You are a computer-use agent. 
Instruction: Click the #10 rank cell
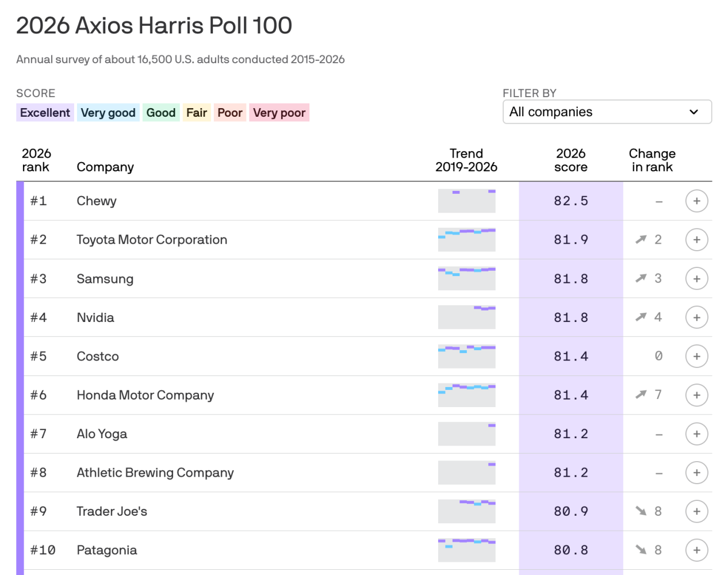43,550
